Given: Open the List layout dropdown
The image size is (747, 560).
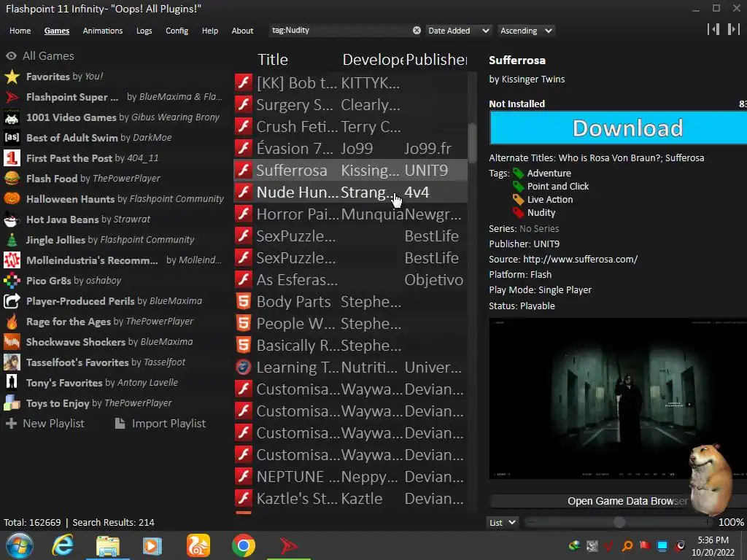Looking at the screenshot, I should [x=503, y=522].
